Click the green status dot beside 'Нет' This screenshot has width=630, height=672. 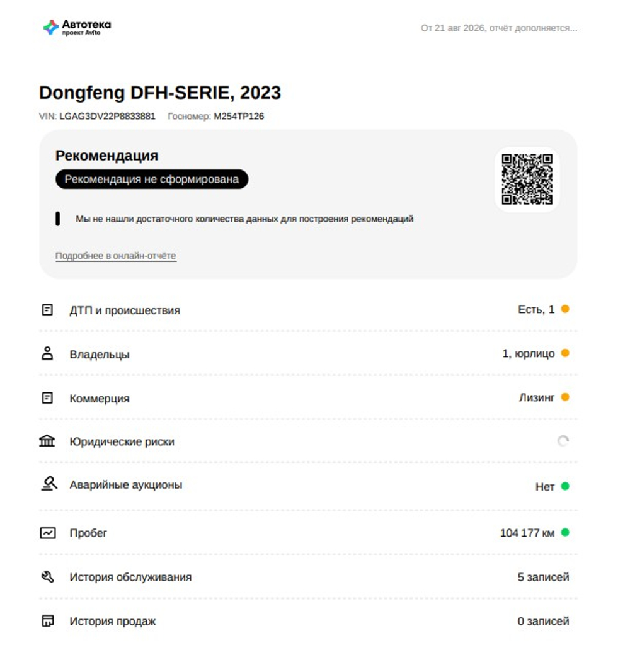click(565, 486)
